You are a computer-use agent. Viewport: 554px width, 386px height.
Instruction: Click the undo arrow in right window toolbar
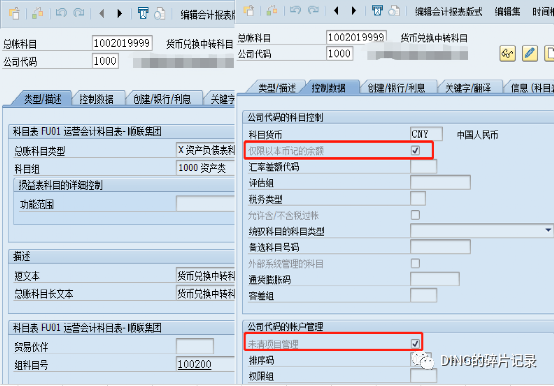coord(295,10)
